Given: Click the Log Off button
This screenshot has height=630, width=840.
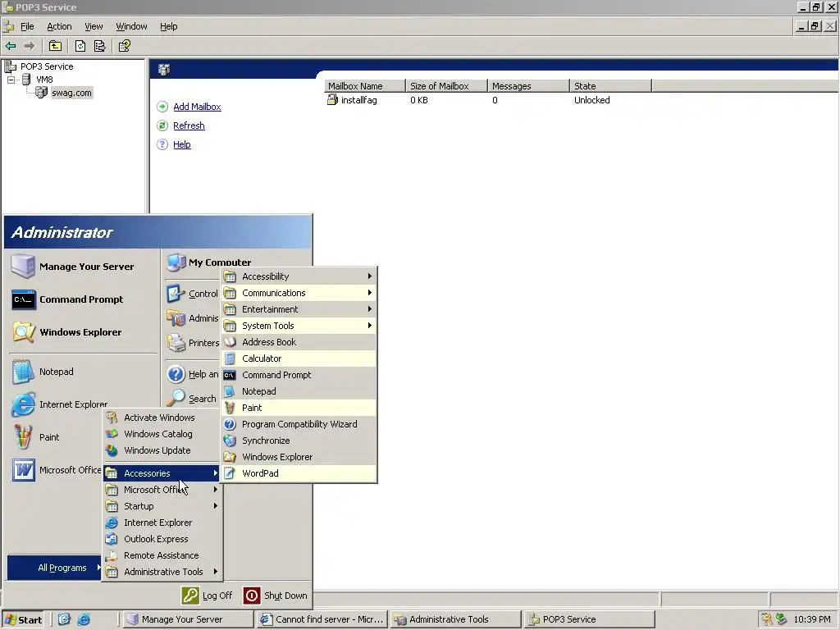Looking at the screenshot, I should (x=208, y=596).
